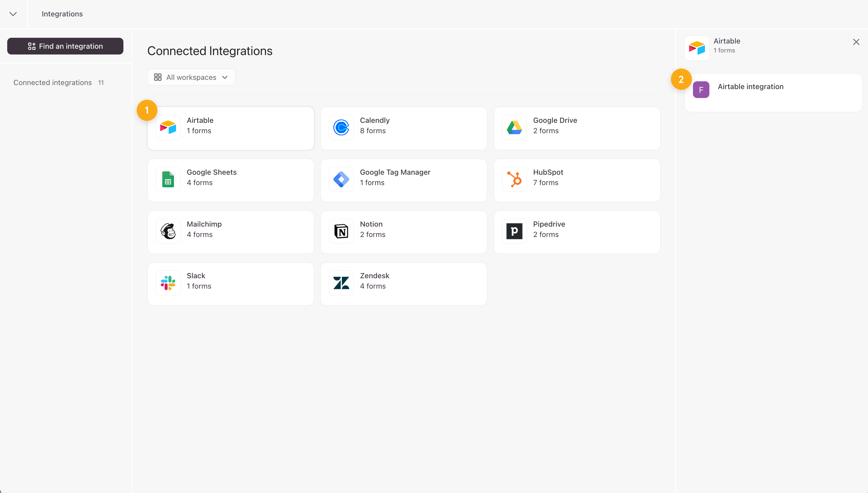Open the Airtable integration form entry
The image size is (868, 493).
coord(750,87)
